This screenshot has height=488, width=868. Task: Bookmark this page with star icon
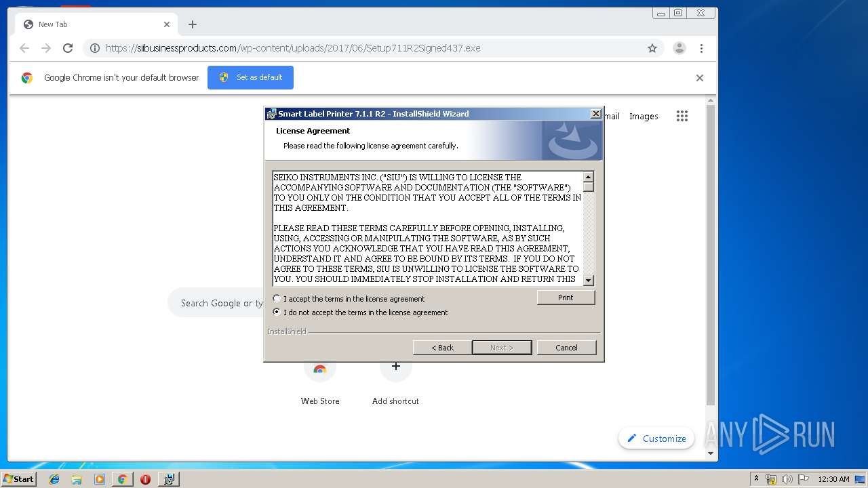click(x=652, y=48)
